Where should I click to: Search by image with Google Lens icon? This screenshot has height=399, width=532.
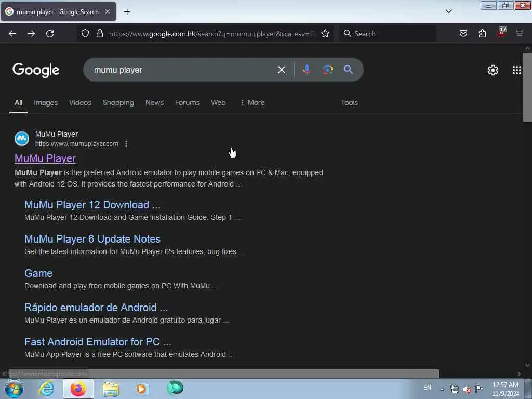click(327, 70)
